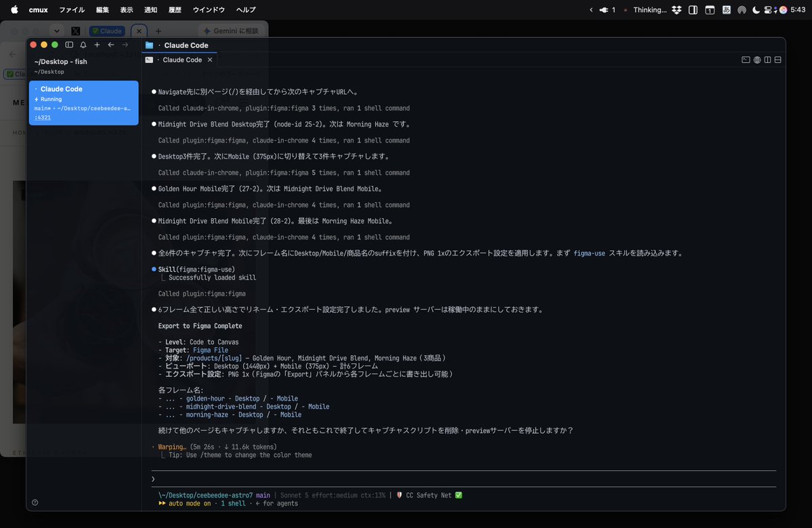The width and height of the screenshot is (812, 528).
Task: Click the Gemini に相談 button in the browser
Action: pos(230,31)
